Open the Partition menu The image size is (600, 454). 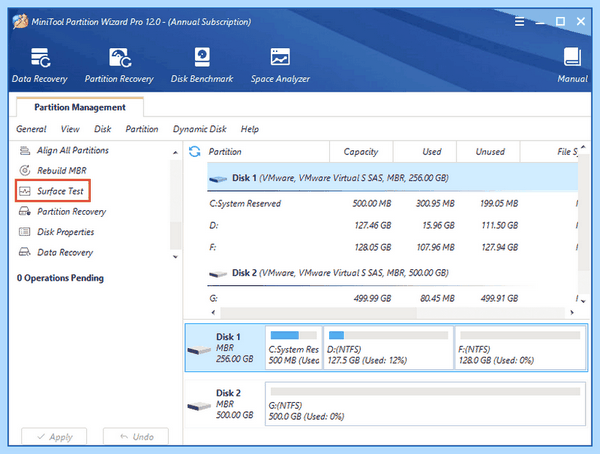142,129
